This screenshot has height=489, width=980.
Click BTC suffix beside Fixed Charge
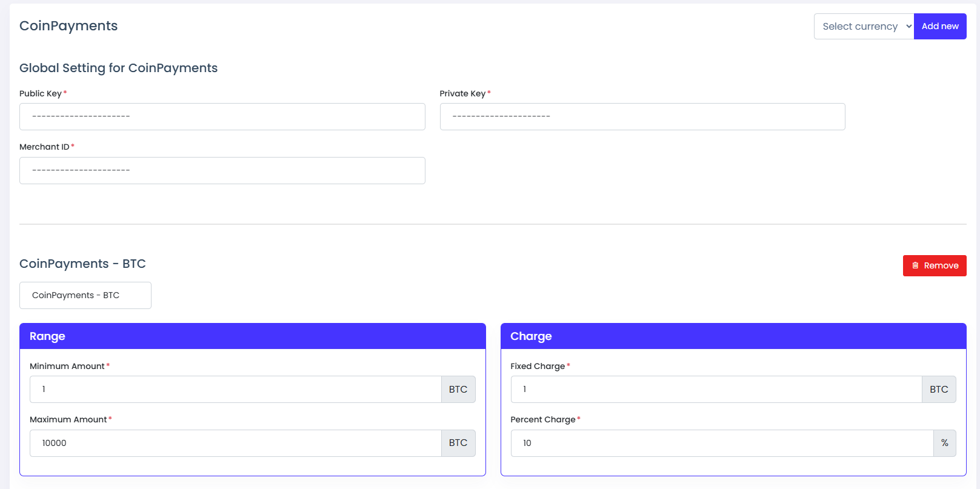[939, 389]
